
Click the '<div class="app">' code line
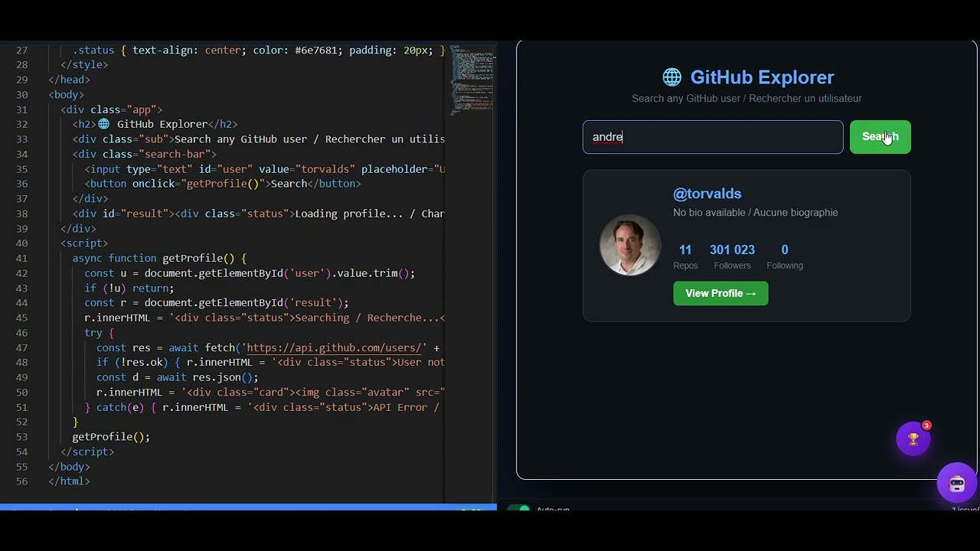pyautogui.click(x=112, y=109)
